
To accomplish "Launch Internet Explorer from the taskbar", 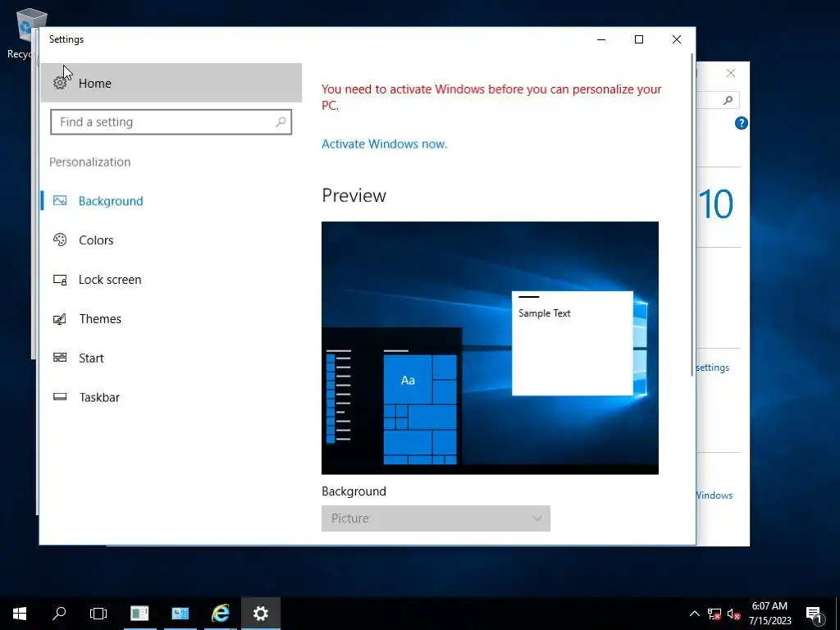I will [220, 614].
